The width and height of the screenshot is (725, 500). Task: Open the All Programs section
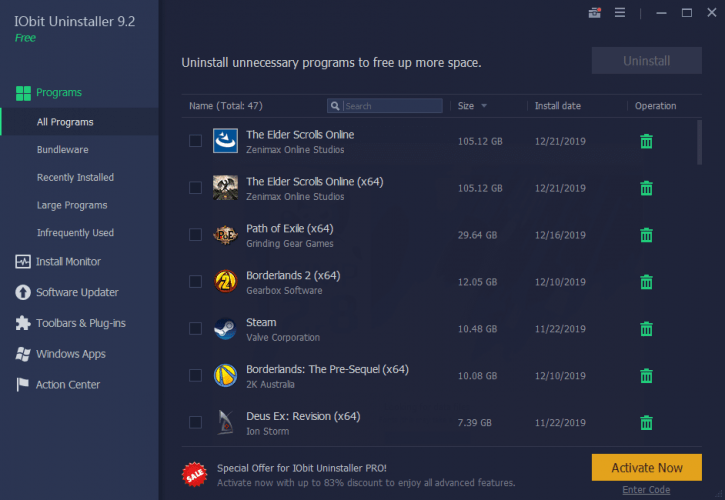(x=79, y=122)
